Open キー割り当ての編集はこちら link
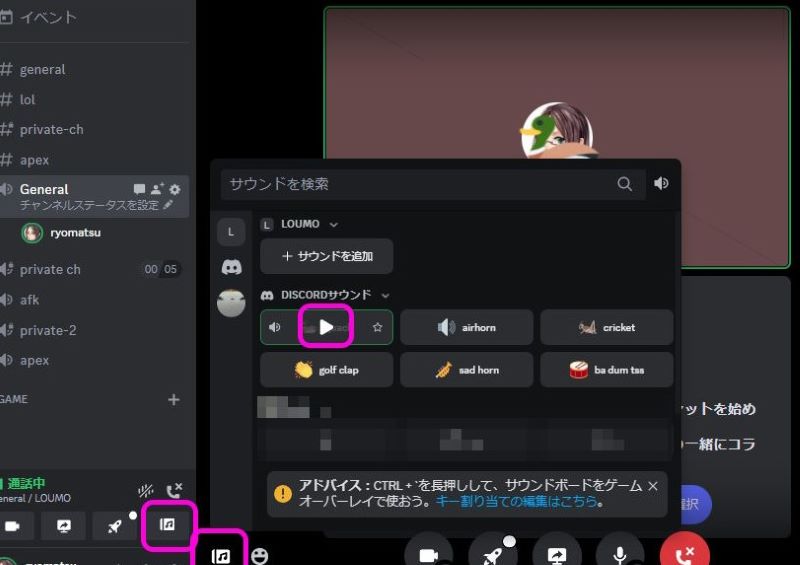 (516, 502)
